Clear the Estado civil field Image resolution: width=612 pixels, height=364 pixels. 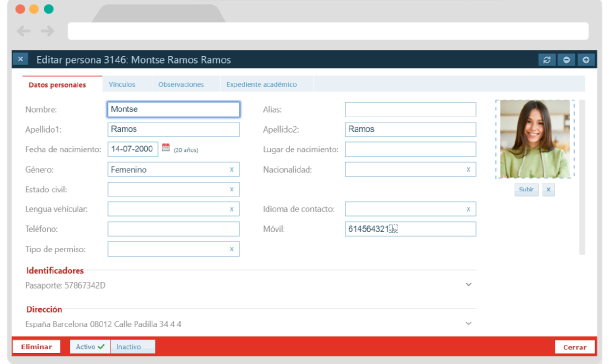231,189
